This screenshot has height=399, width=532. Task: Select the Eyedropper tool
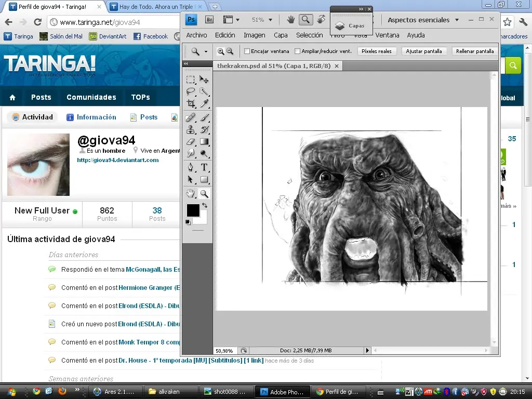click(x=204, y=103)
